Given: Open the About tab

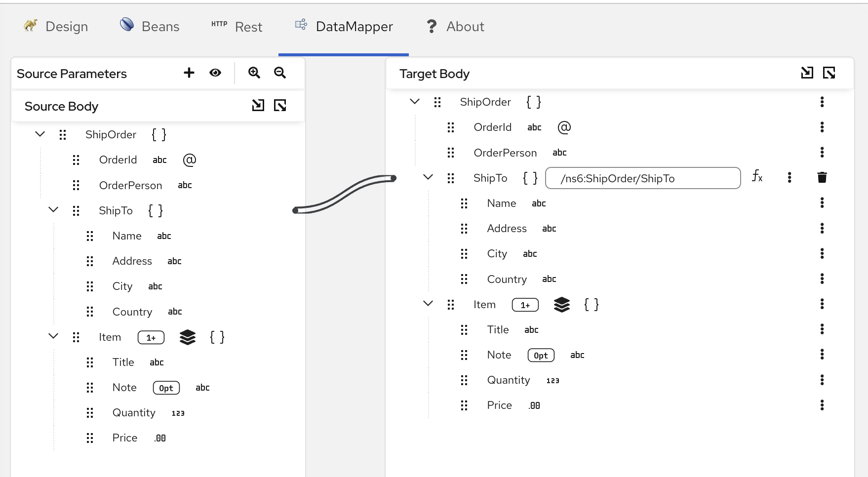Looking at the screenshot, I should pos(455,27).
